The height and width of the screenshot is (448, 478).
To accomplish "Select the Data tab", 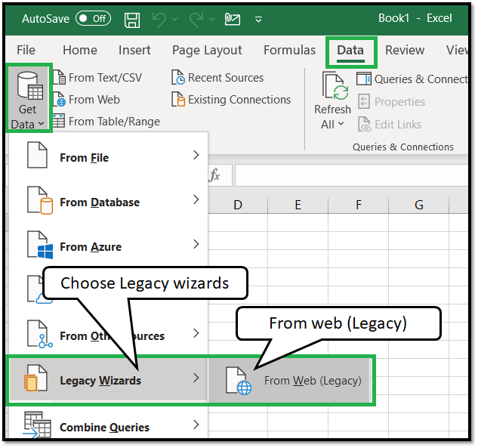I will pos(350,51).
